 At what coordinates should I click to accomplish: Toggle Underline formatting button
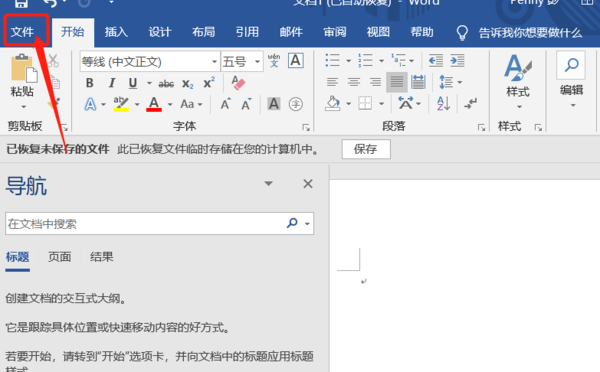[133, 83]
